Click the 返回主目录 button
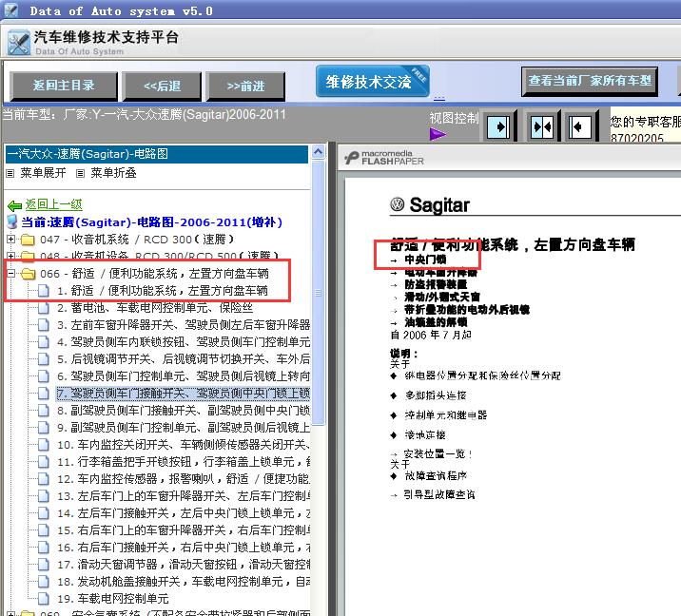 tap(64, 86)
